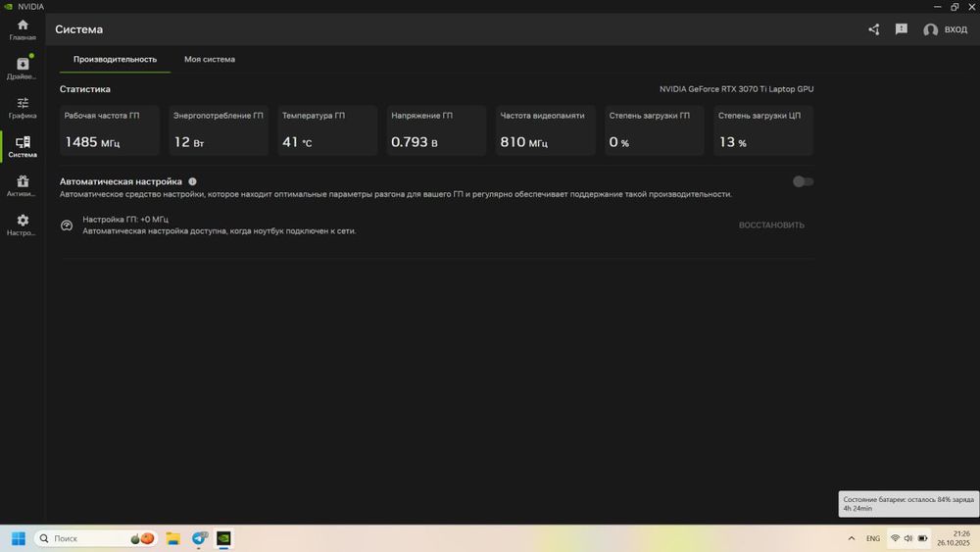Switch to the Моя система tab
980x552 pixels.
point(210,60)
